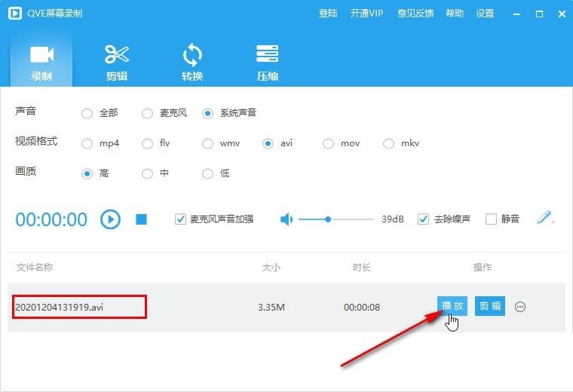Stop recording with the square button
The height and width of the screenshot is (392, 573).
141,219
